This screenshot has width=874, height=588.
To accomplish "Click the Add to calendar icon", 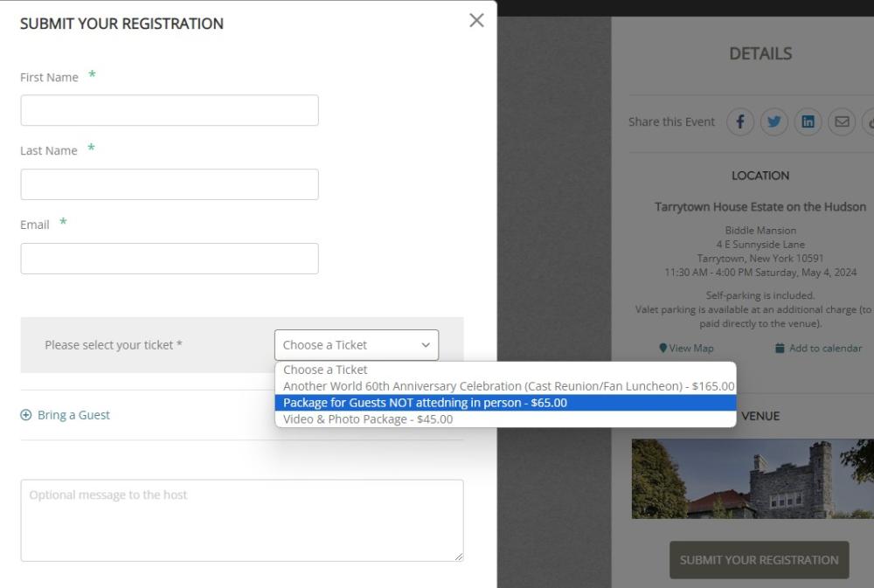I will 780,349.
